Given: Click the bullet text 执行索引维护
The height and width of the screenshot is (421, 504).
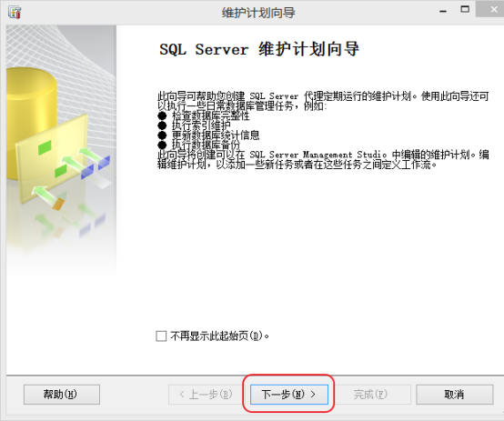Looking at the screenshot, I should [x=201, y=125].
